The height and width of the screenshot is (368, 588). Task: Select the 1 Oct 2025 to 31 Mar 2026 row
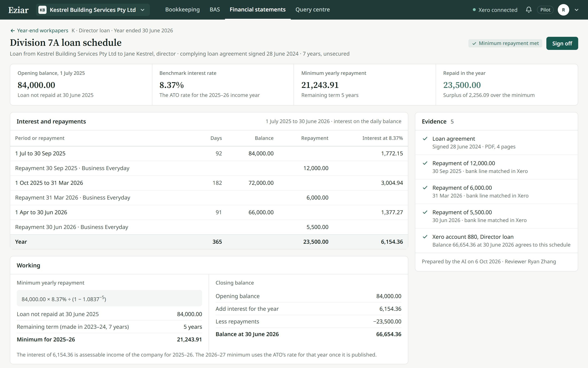point(209,183)
